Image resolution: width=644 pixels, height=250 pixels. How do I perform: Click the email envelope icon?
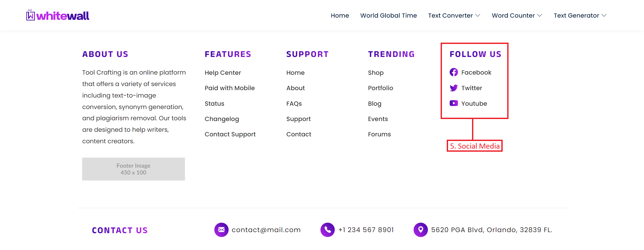[x=221, y=230]
